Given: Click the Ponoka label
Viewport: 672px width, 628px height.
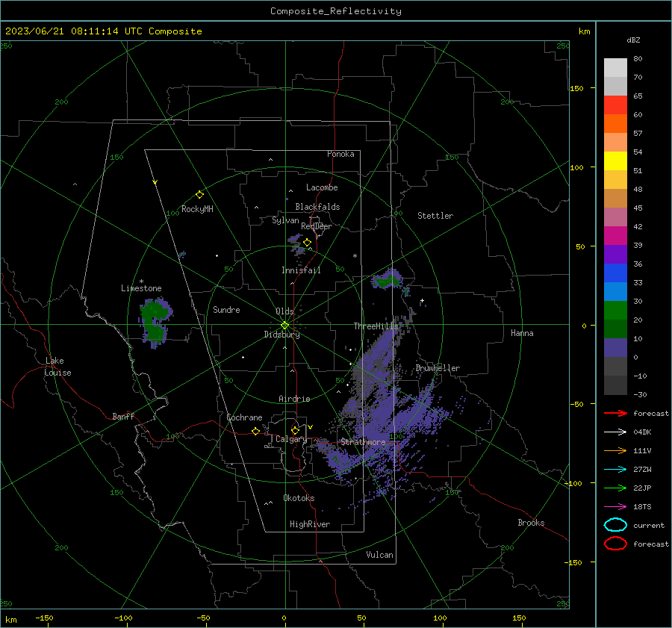Looking at the screenshot, I should (x=340, y=154).
